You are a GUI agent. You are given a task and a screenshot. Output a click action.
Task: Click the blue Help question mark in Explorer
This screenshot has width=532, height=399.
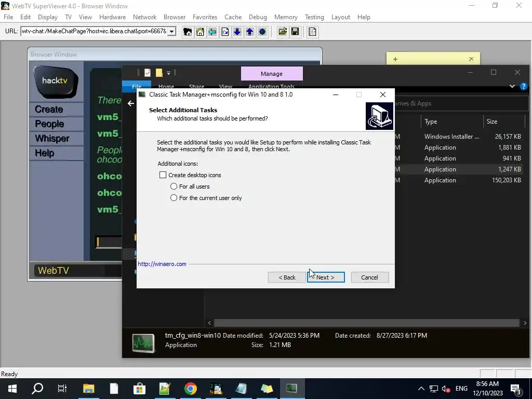[524, 86]
